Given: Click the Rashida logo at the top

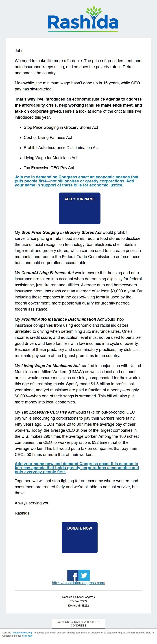Looking at the screenshot, I should 83,22.
